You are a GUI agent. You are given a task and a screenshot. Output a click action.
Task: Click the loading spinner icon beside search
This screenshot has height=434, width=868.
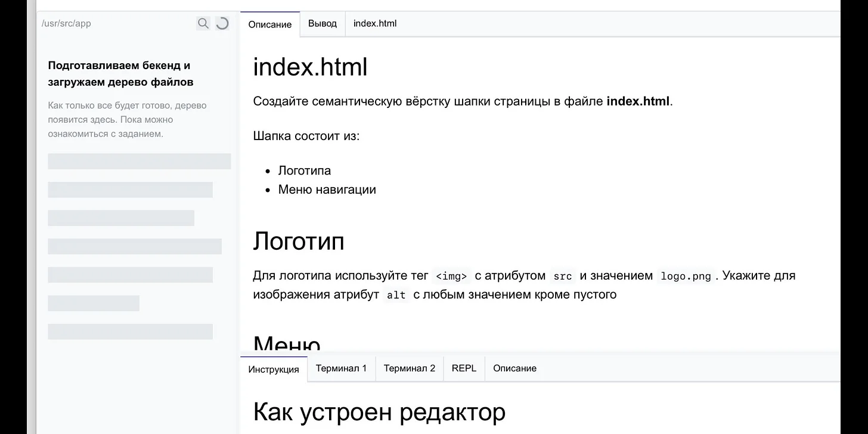222,23
